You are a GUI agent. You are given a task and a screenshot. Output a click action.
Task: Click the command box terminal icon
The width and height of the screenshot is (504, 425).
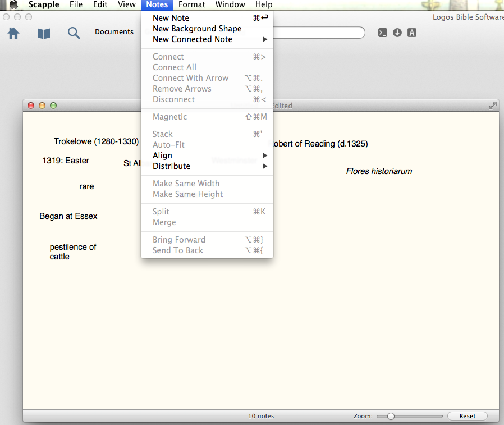point(382,33)
